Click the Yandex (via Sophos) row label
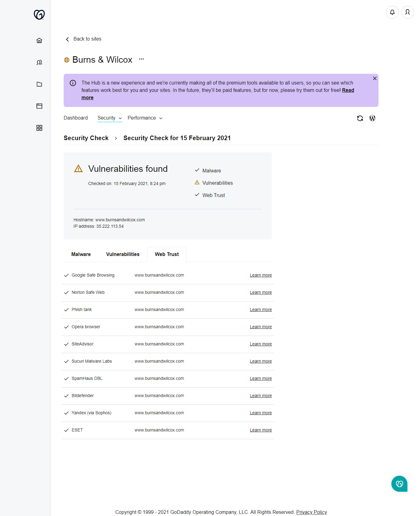 click(91, 413)
